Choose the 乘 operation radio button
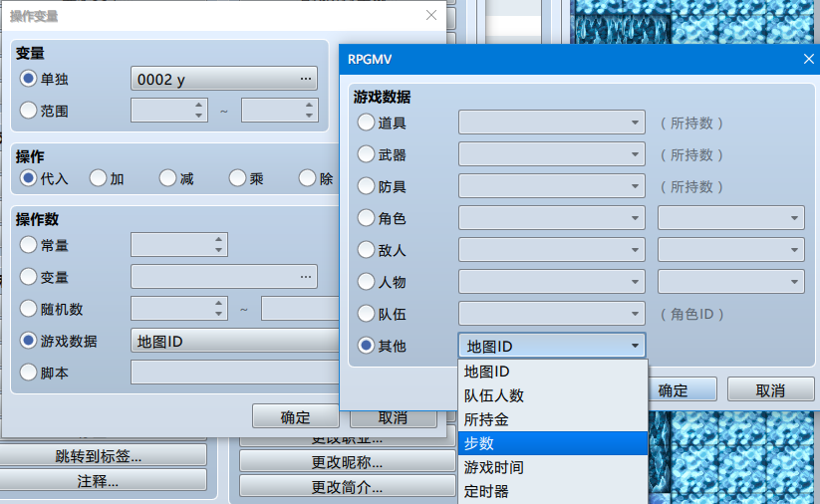The image size is (820, 504). [x=237, y=178]
